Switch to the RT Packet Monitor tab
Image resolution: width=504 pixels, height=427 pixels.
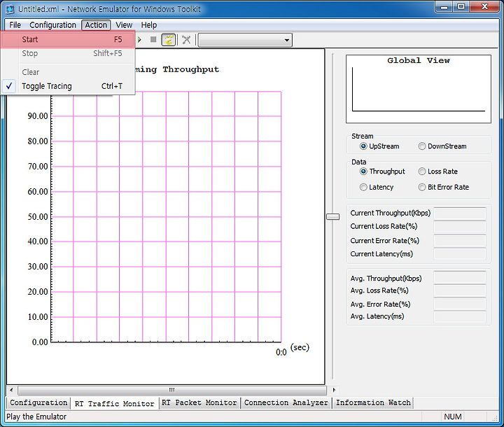point(199,402)
